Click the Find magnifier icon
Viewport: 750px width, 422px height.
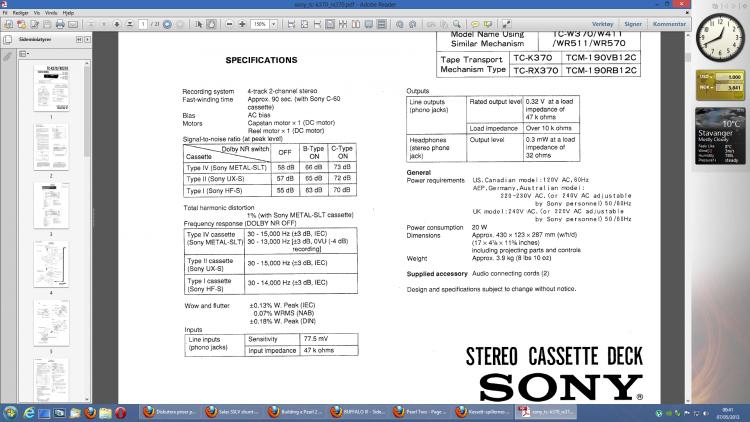coord(457,24)
